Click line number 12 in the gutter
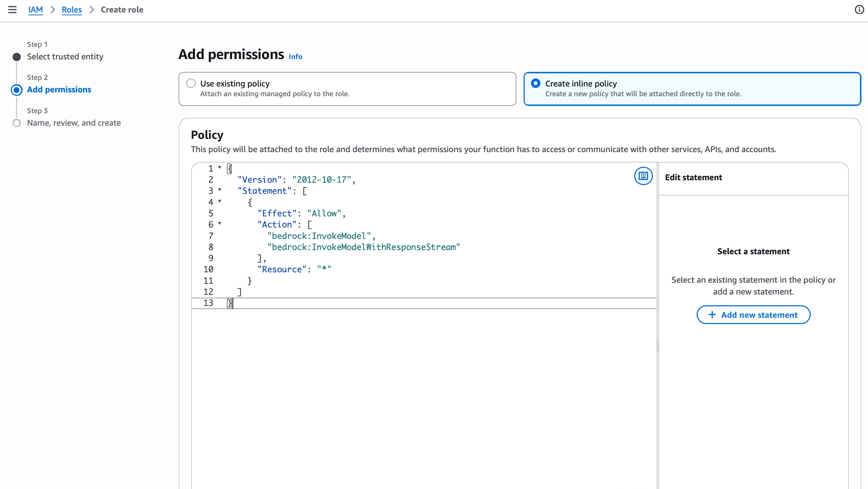 pyautogui.click(x=208, y=292)
